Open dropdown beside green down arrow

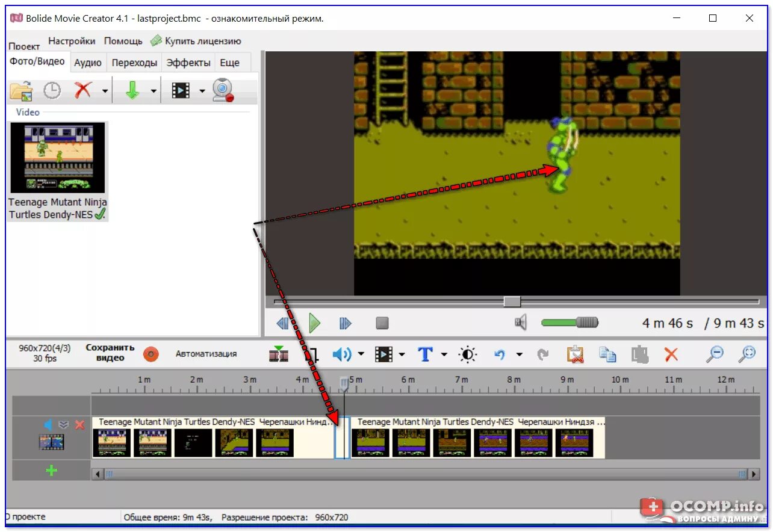point(154,91)
